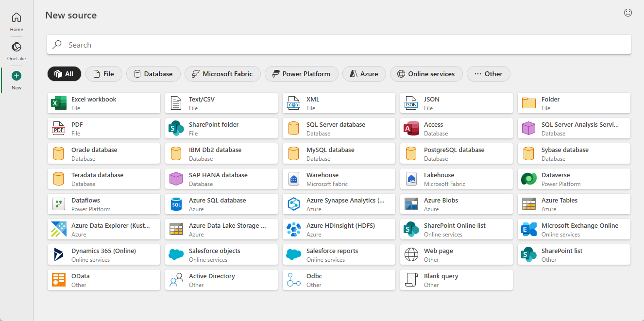This screenshot has width=644, height=321.
Task: Select the MySQL database source
Action: point(339,153)
